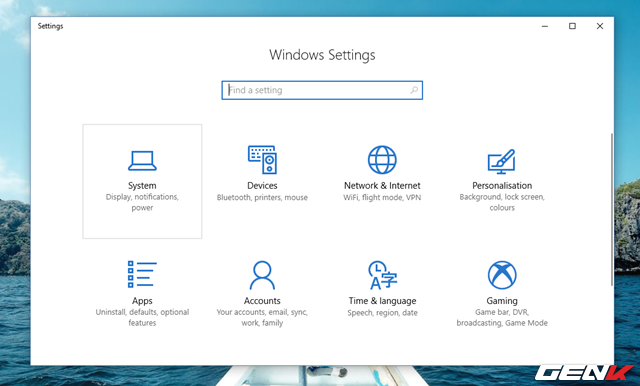Focus the Find a setting field
The width and height of the screenshot is (640, 386).
[322, 90]
